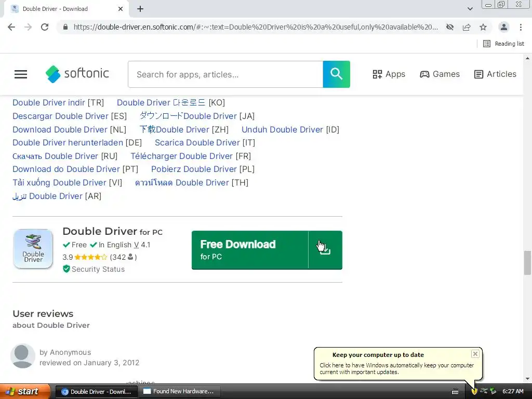Click the on-screen keyboard tray icon
The height and width of the screenshot is (399, 532).
(455, 392)
